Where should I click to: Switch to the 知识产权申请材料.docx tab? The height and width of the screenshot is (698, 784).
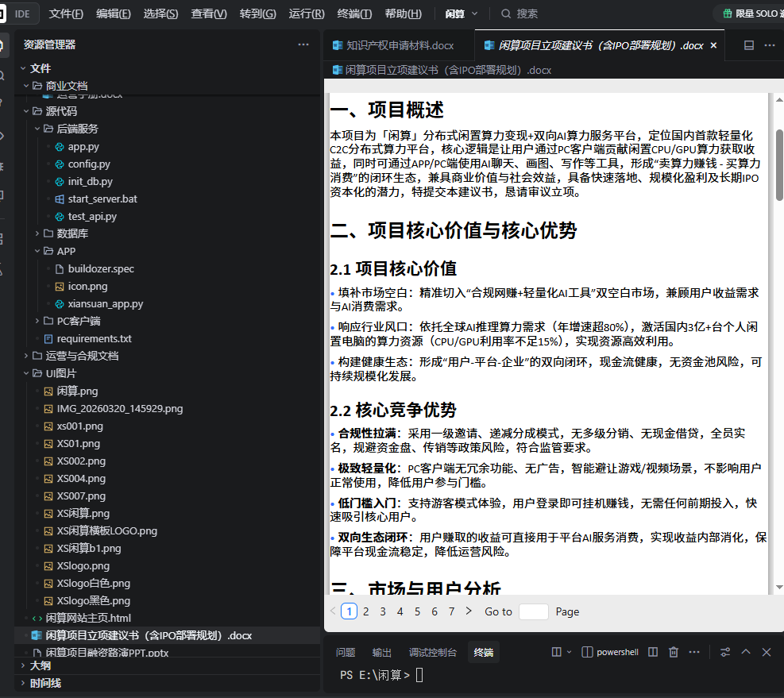[x=400, y=46]
